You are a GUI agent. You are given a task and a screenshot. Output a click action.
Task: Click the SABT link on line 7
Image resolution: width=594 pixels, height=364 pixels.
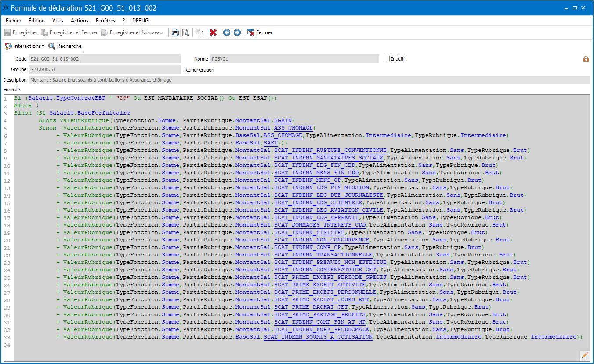[270, 143]
